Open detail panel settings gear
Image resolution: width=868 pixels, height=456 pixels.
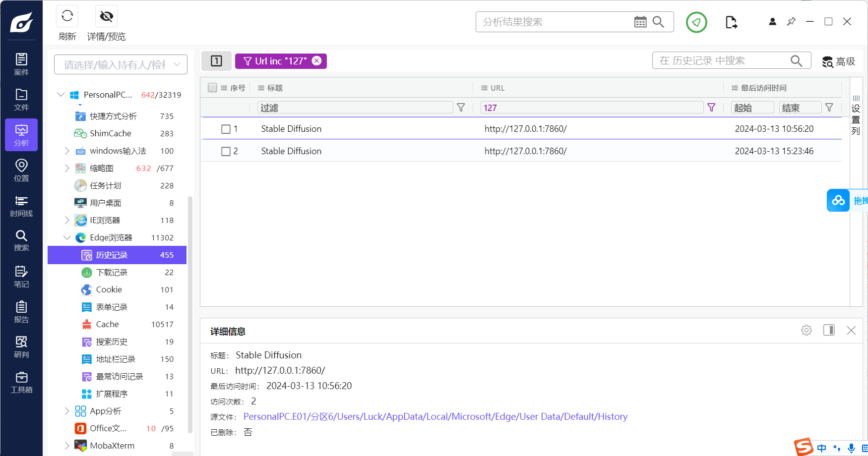coord(806,330)
